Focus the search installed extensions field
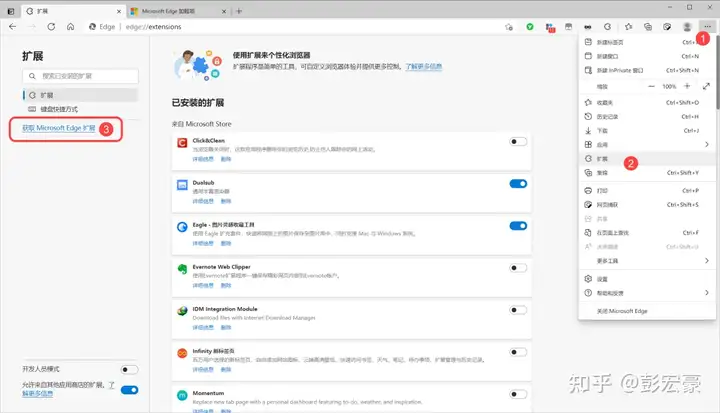The width and height of the screenshot is (720, 413). 80,76
